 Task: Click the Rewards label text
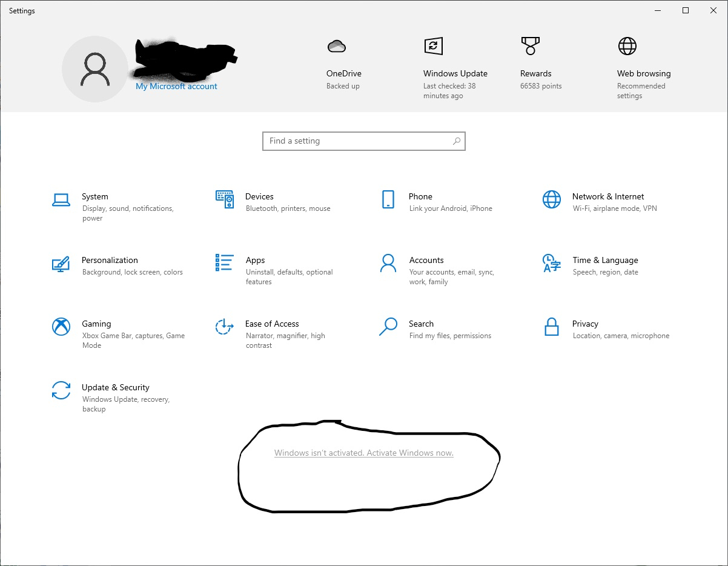point(536,73)
